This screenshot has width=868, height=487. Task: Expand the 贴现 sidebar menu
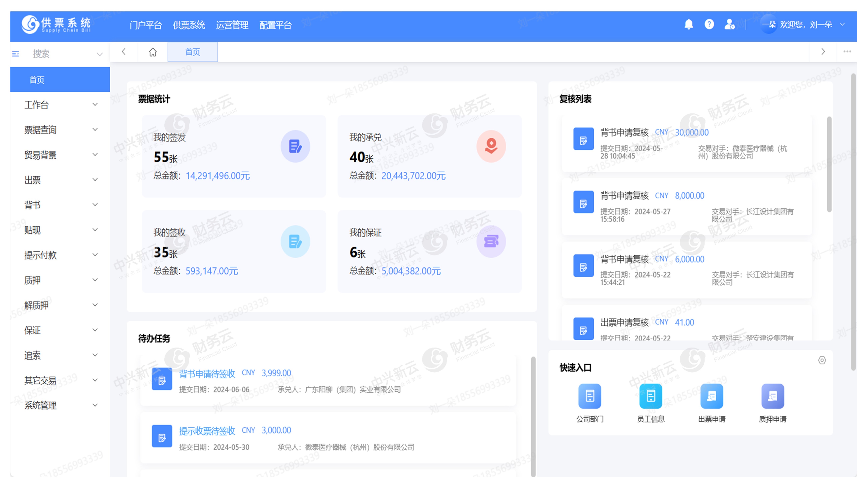pyautogui.click(x=60, y=230)
